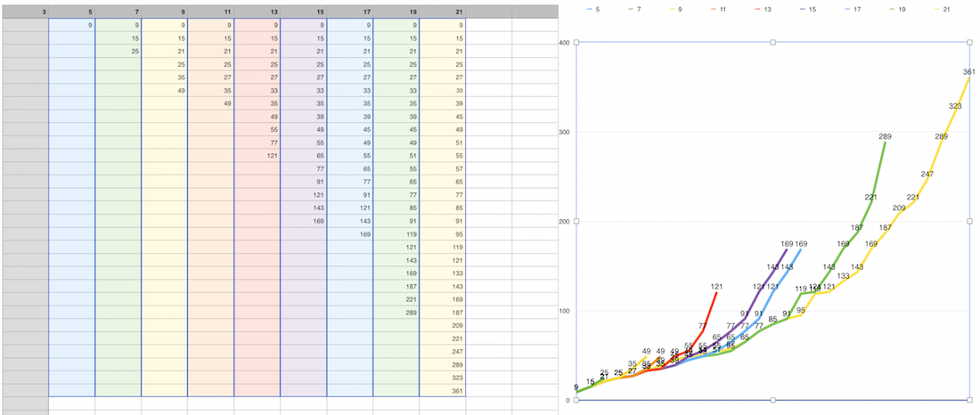Viewport: 980px width, 415px height.
Task: Select cell 169 in column 15
Action: (303, 221)
